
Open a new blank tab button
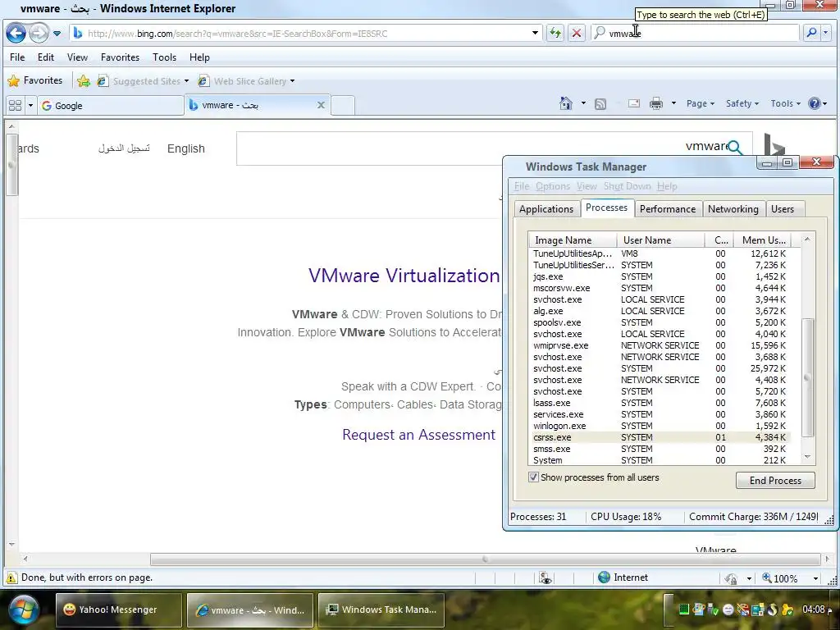coord(343,106)
